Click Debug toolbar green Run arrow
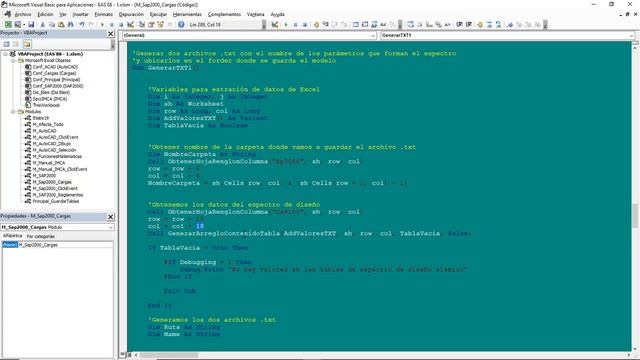This screenshot has height=360, width=640. [286, 24]
